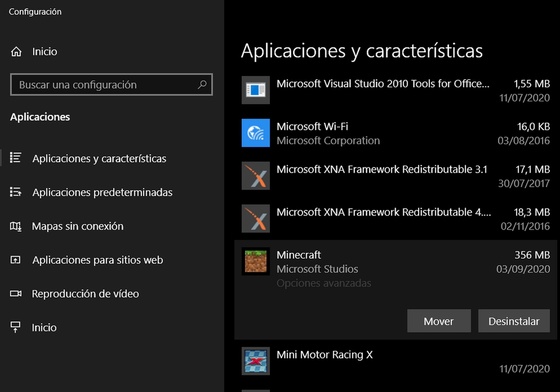Go back to Inicio home page
Screen dimensions: 560x392
45,52
